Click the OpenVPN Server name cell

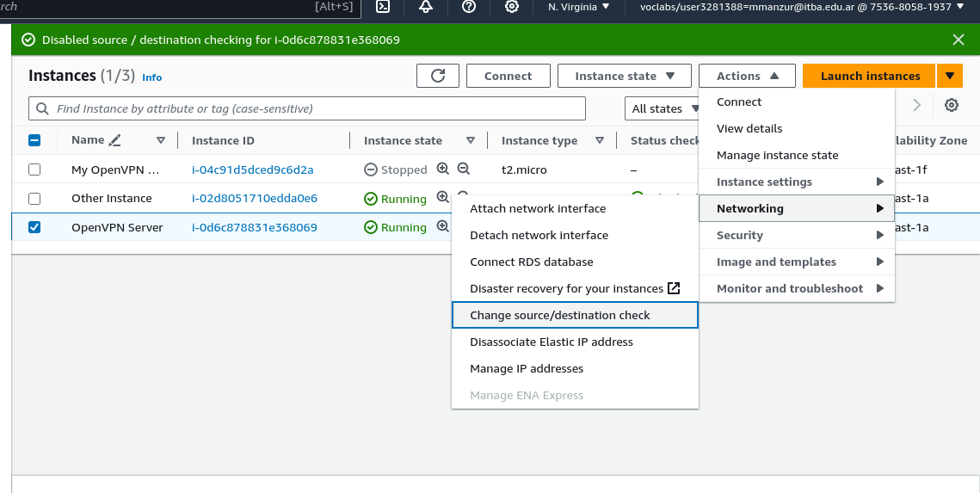point(117,227)
